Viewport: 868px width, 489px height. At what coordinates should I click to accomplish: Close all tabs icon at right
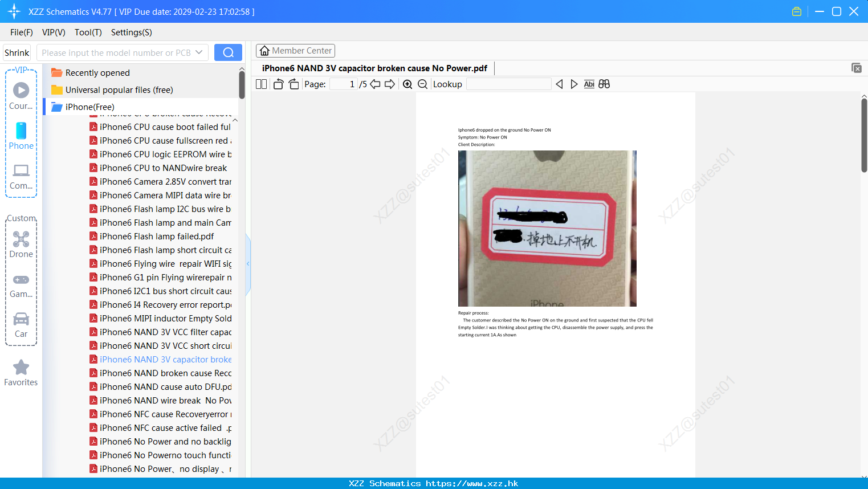coord(857,68)
